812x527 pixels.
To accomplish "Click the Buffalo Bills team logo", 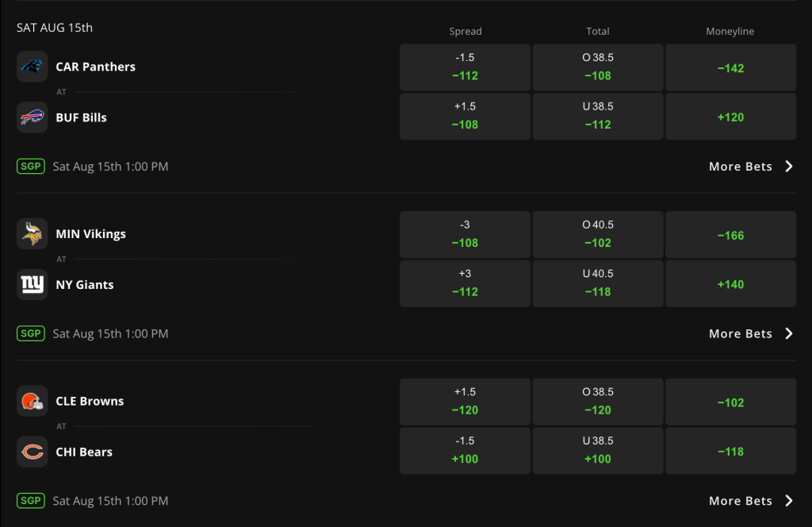I will point(32,117).
